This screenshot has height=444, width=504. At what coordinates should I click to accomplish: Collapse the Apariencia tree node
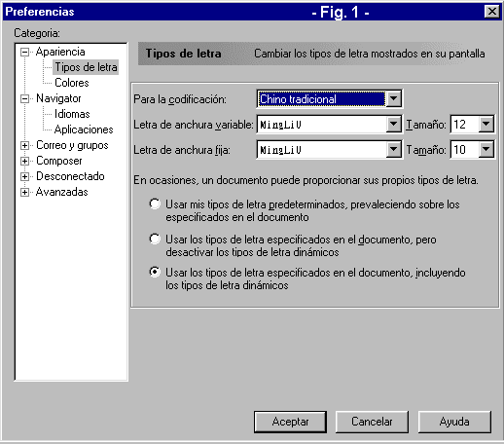click(24, 52)
